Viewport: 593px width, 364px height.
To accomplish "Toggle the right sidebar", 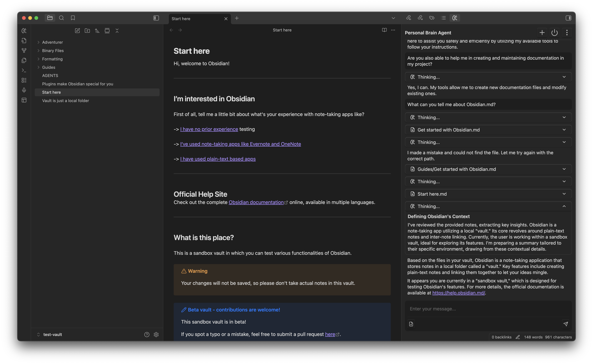I will pos(568,18).
